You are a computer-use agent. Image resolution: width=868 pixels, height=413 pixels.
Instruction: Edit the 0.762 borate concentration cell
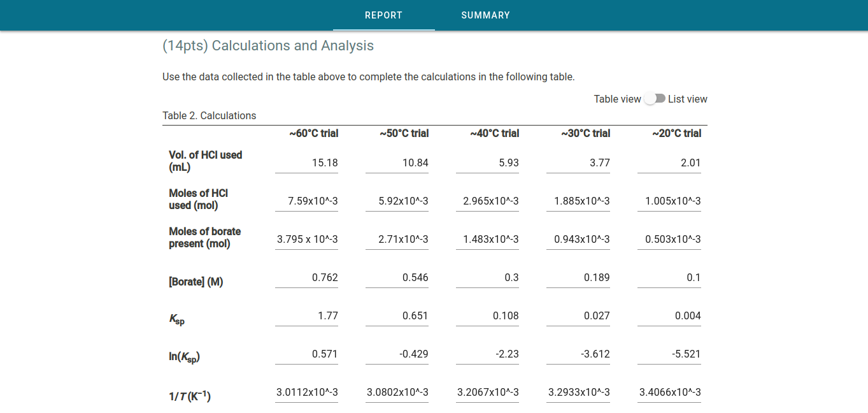[x=306, y=277]
